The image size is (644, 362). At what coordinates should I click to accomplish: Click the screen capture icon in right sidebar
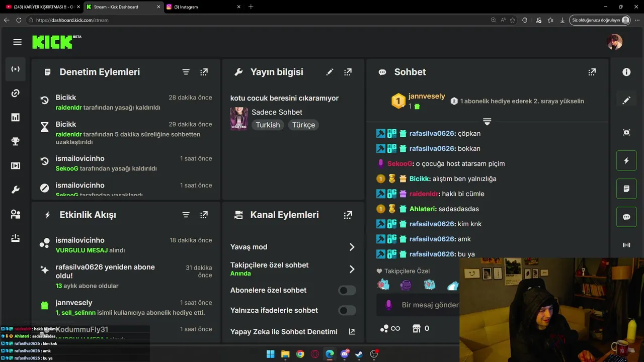click(x=626, y=132)
